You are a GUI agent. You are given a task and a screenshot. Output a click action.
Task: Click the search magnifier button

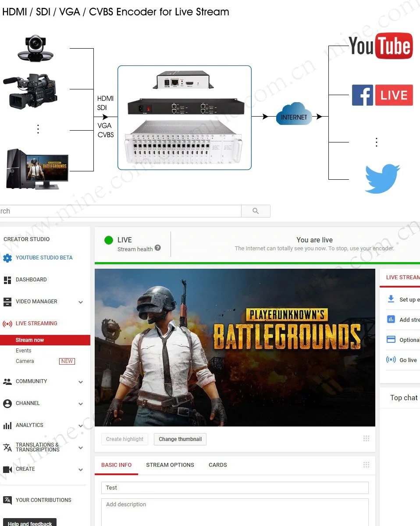coord(256,211)
